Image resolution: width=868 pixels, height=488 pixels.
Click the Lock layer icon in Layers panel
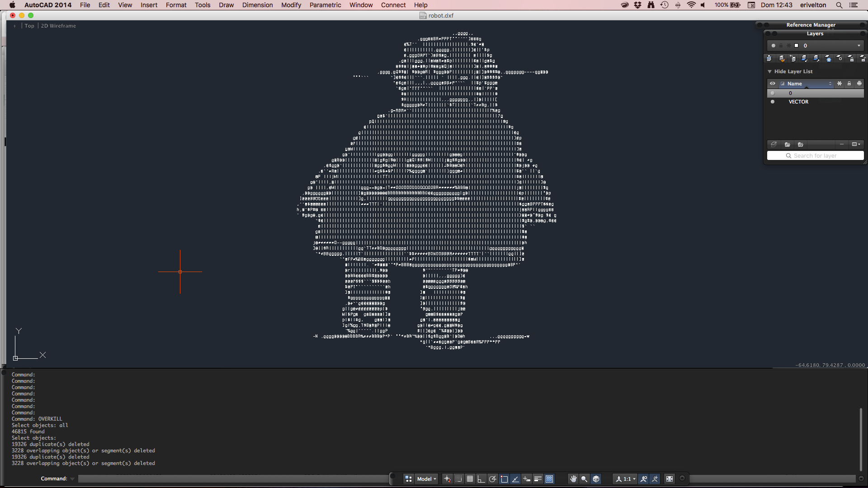point(851,59)
